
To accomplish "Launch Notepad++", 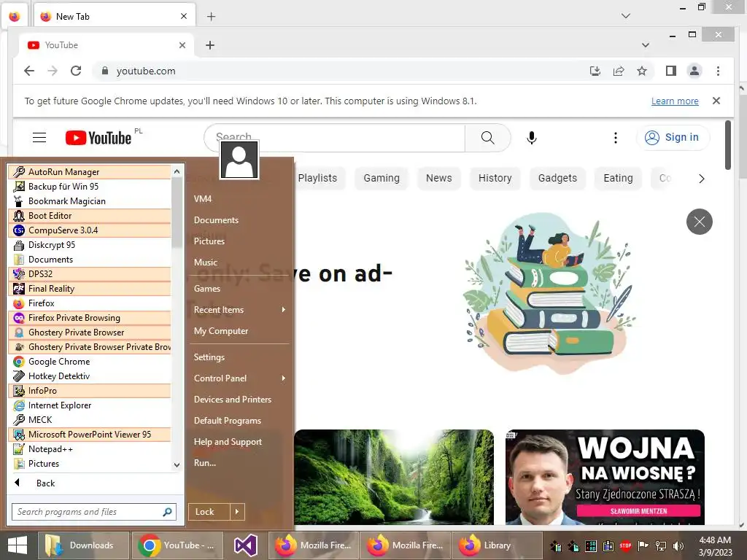I will coord(90,449).
